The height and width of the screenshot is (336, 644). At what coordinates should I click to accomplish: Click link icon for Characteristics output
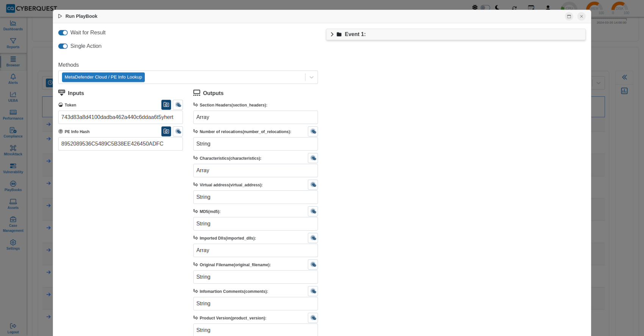click(313, 158)
